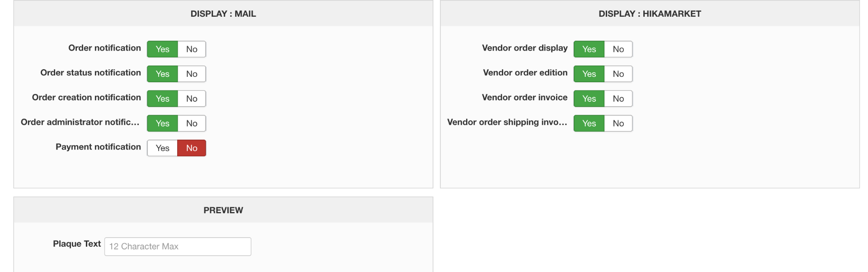The image size is (868, 272).
Task: Click Yes for Order status notification
Action: point(162,74)
